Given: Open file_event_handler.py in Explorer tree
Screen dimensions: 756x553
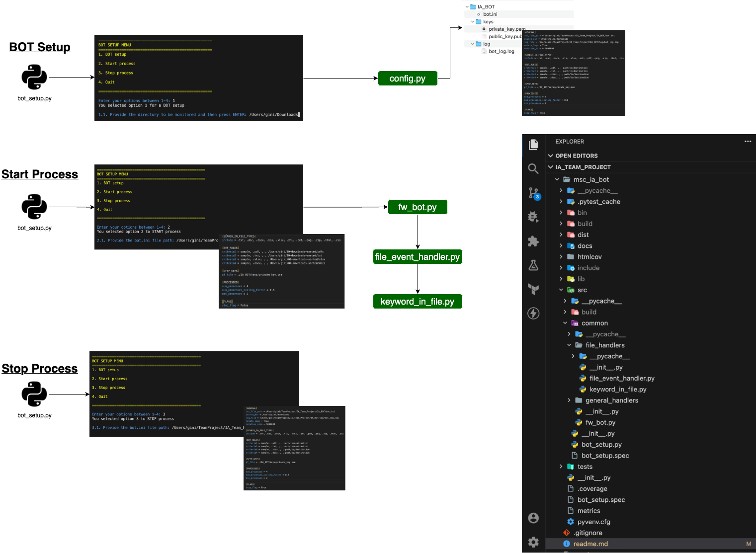Looking at the screenshot, I should click(622, 379).
